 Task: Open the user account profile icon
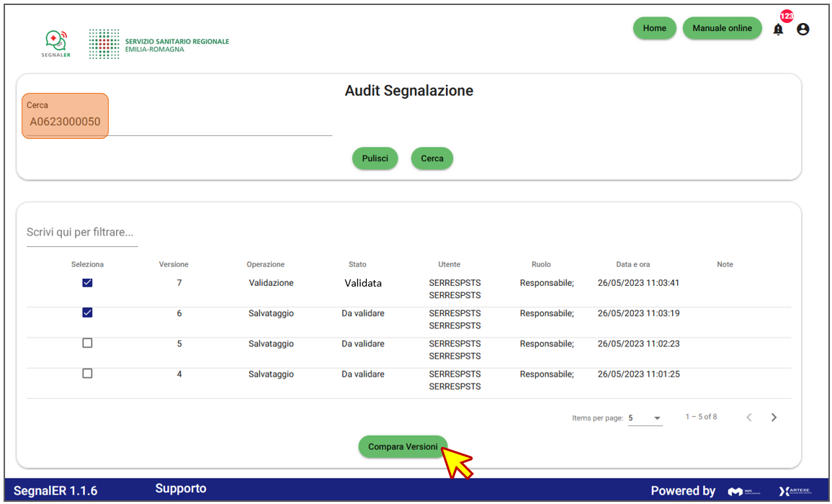click(x=803, y=29)
